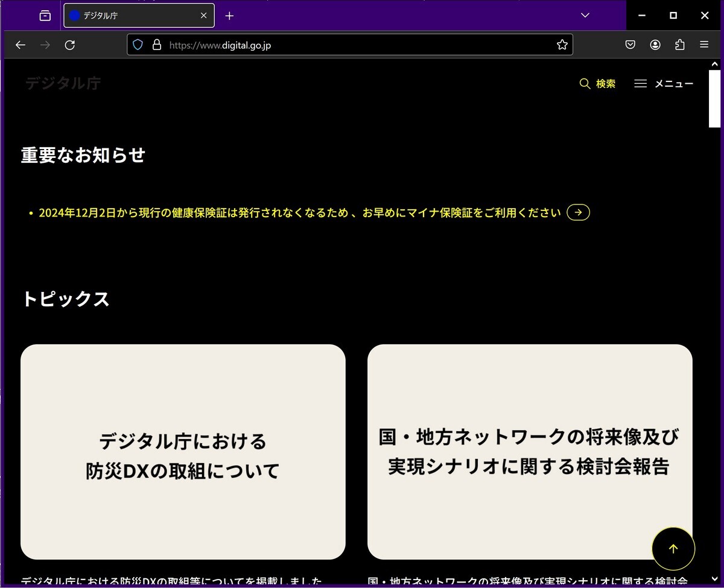Bookmark this page with star icon
The height and width of the screenshot is (588, 724).
[x=562, y=45]
